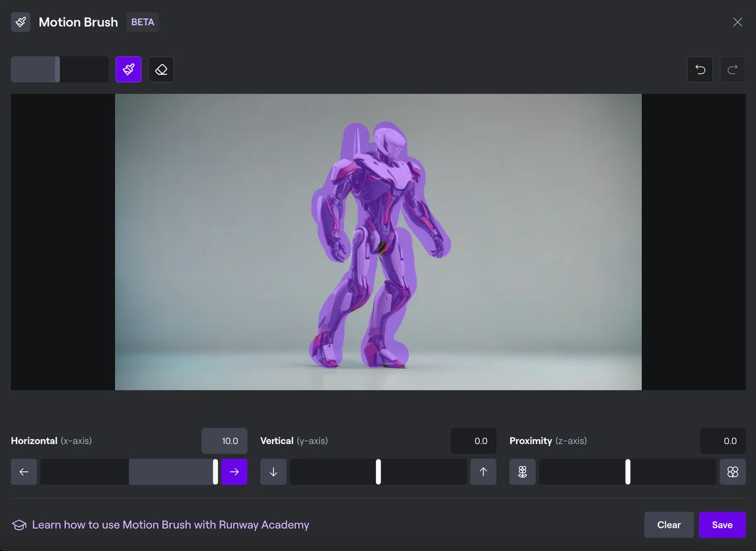Select the eraser tool
This screenshot has height=551, width=756.
point(161,69)
